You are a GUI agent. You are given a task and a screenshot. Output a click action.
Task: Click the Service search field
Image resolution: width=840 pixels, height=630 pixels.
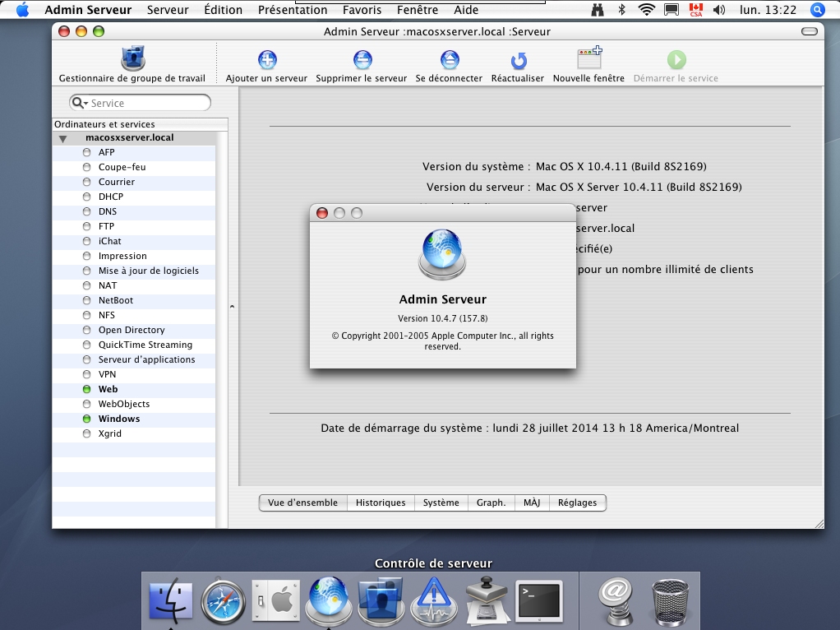[x=146, y=103]
